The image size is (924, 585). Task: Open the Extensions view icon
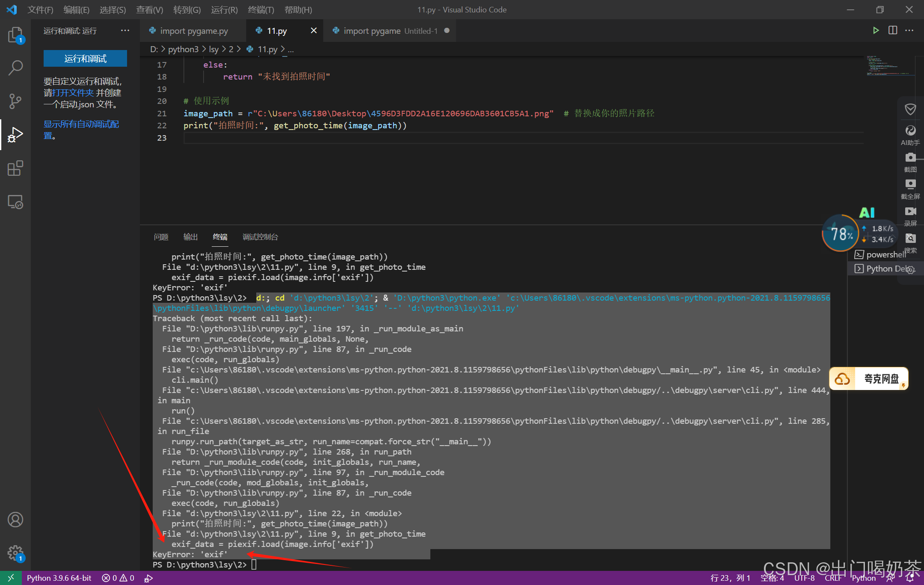coord(15,168)
